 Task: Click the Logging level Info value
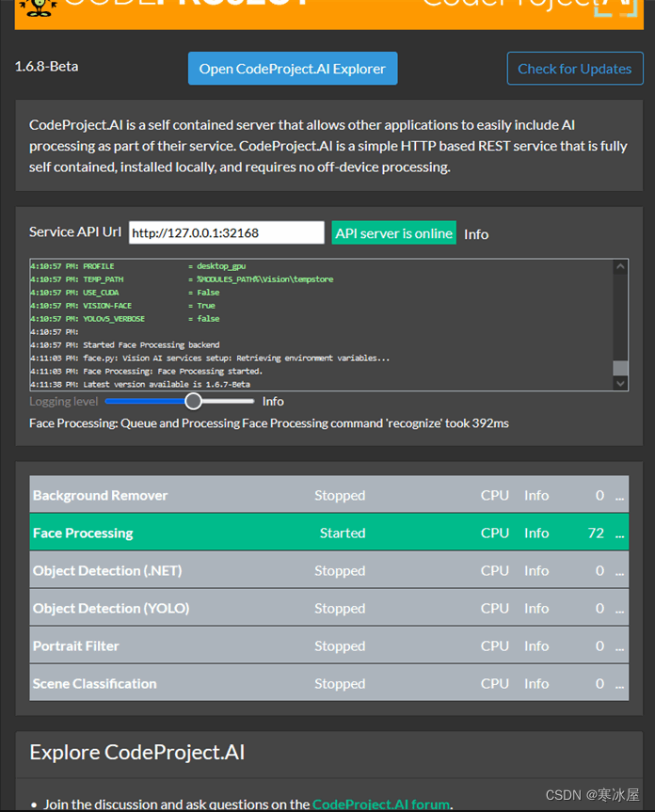click(x=273, y=402)
